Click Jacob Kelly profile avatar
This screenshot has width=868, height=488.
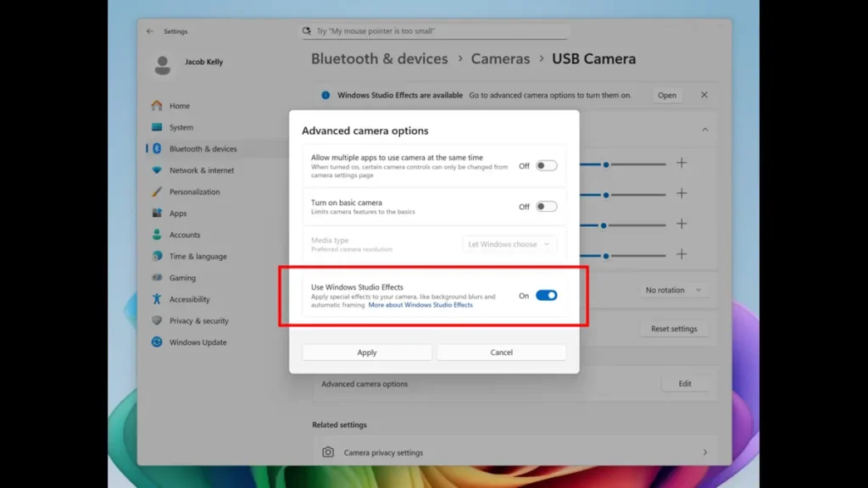pyautogui.click(x=162, y=64)
